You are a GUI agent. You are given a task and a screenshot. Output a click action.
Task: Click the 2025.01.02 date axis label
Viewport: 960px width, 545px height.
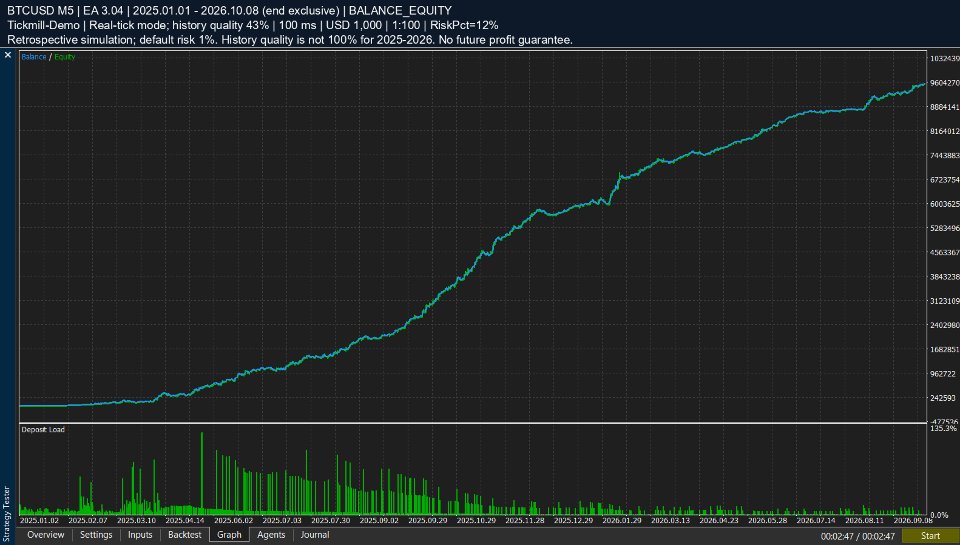pos(40,520)
